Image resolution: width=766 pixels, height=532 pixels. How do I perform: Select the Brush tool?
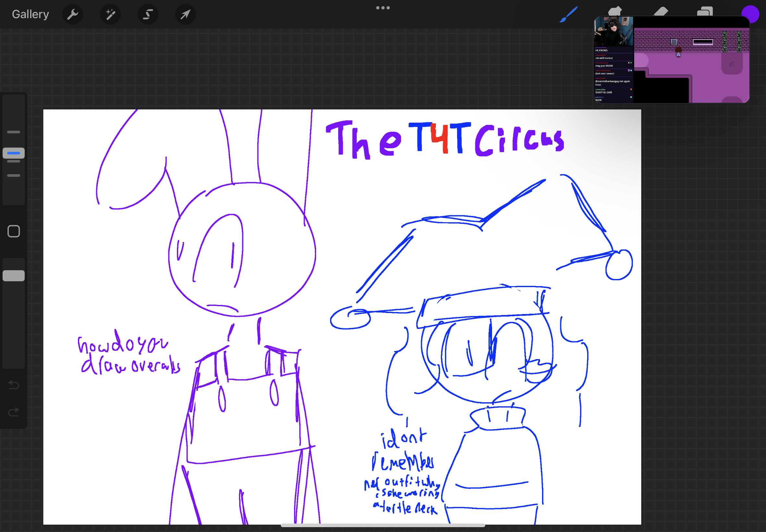coord(568,14)
